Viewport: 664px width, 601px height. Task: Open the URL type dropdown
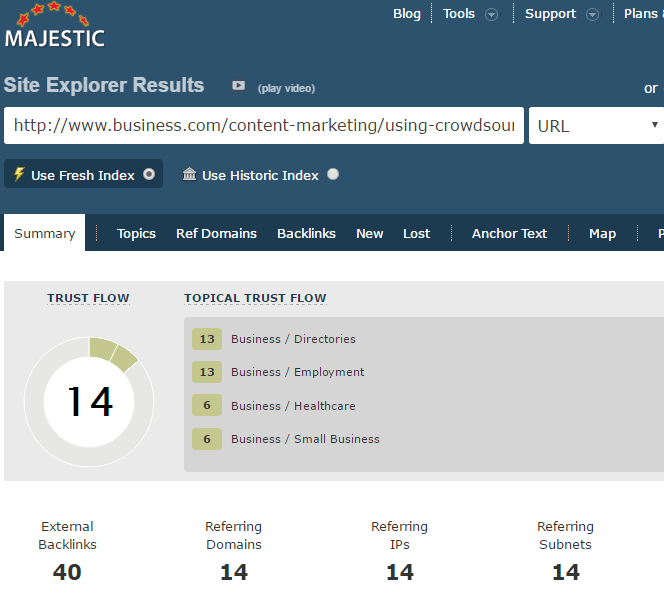(596, 126)
